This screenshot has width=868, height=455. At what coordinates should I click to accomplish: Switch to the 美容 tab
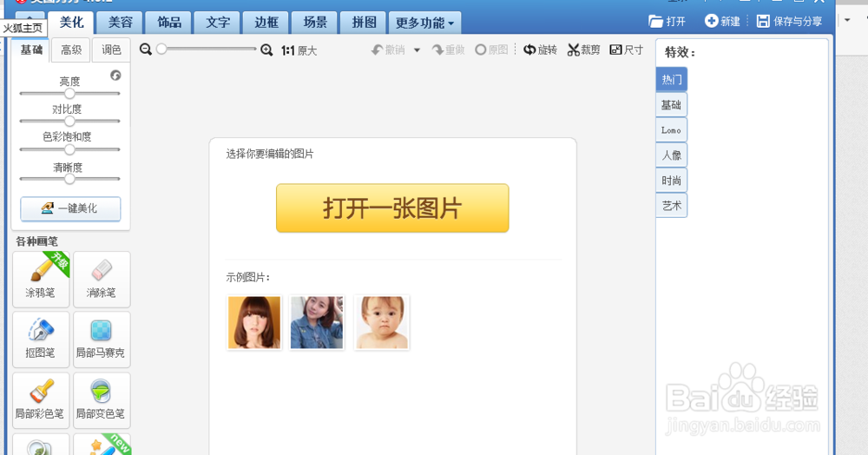(x=120, y=23)
